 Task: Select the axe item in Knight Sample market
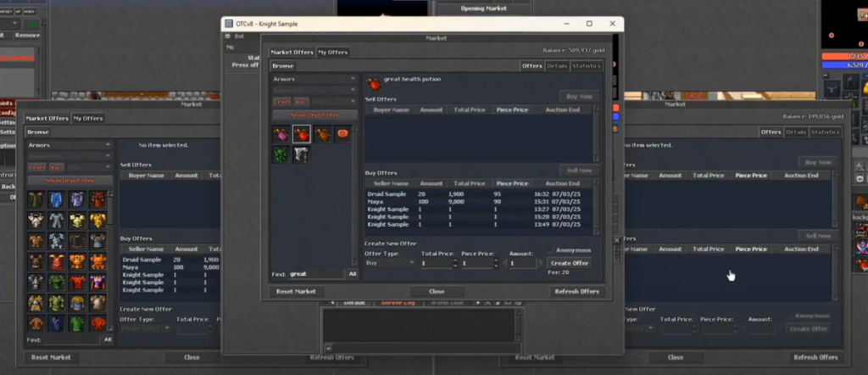tap(302, 154)
